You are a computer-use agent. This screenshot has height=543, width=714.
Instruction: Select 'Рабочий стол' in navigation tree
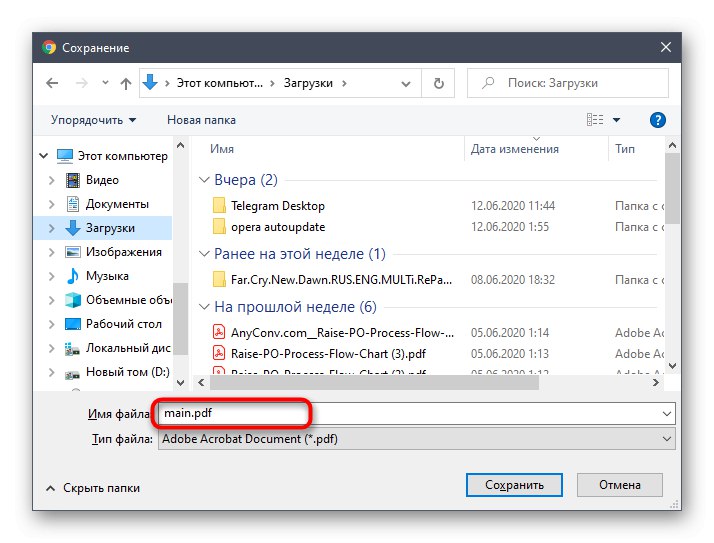coord(123,324)
